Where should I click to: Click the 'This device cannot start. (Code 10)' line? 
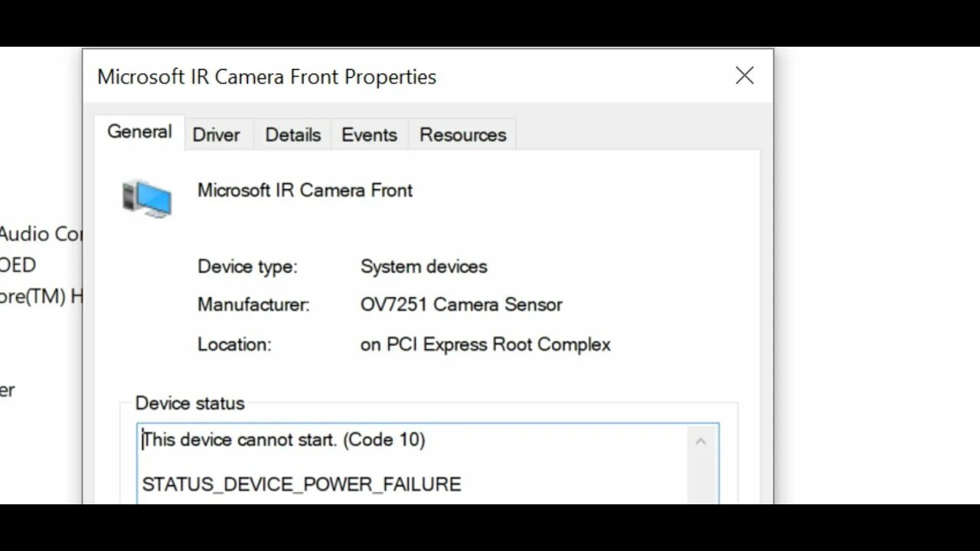pos(284,439)
